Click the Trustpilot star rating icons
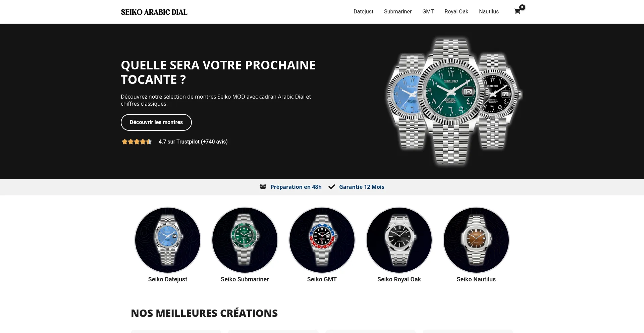Screen dimensions: 644x333 (137, 142)
